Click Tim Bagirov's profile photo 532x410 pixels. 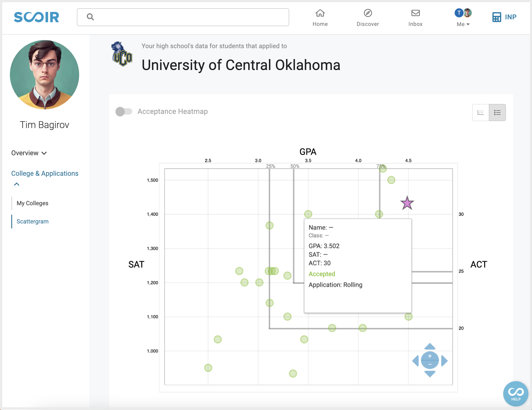point(45,74)
